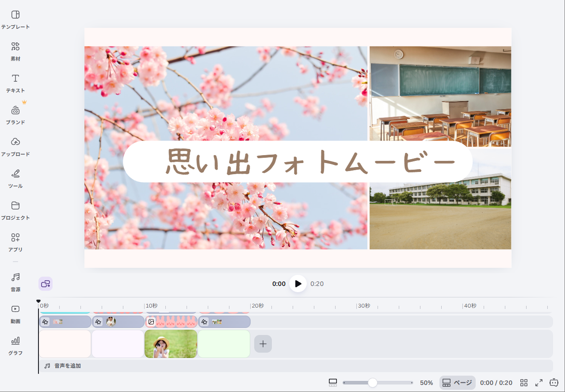Open the ツール (Tools) panel
Image resolution: width=565 pixels, height=392 pixels.
coord(15,179)
